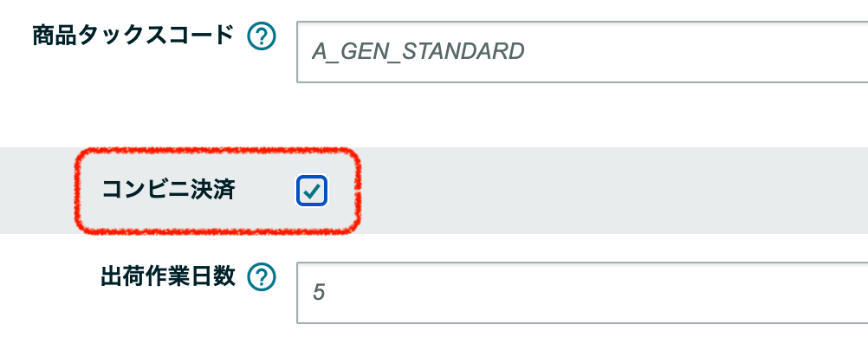Click into the 出荷作業日数 input field

[580, 292]
